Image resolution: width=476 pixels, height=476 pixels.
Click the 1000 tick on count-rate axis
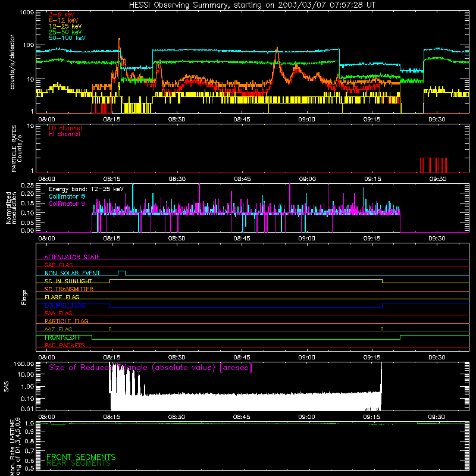tap(27, 12)
